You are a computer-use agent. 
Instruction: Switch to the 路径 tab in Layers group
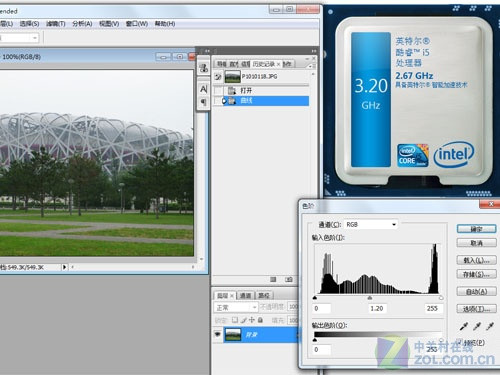(264, 296)
